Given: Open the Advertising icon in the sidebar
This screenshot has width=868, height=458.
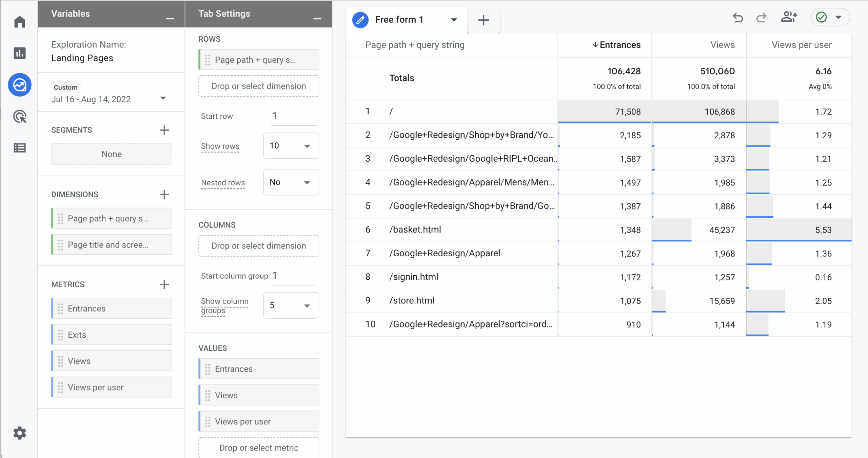Looking at the screenshot, I should click(20, 117).
